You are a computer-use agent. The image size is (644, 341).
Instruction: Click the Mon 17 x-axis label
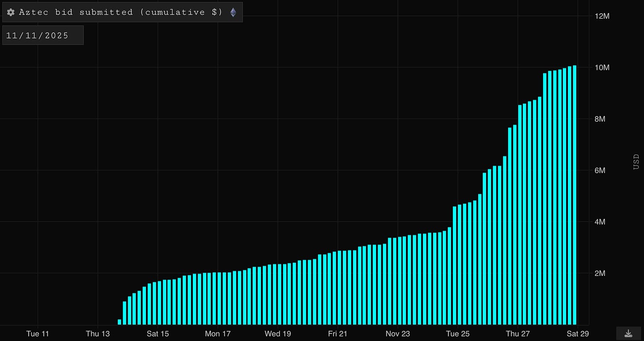[x=218, y=334]
